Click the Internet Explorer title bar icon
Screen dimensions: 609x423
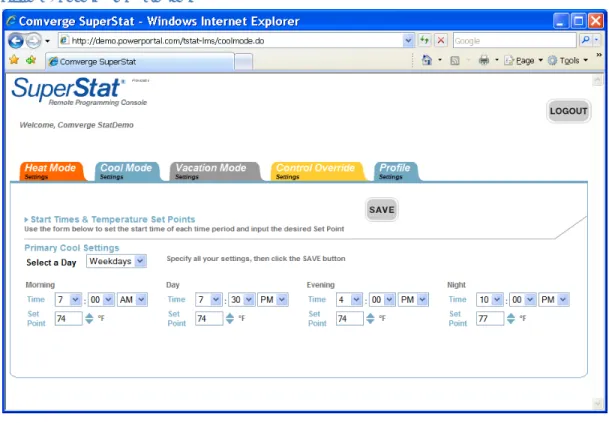[11, 21]
